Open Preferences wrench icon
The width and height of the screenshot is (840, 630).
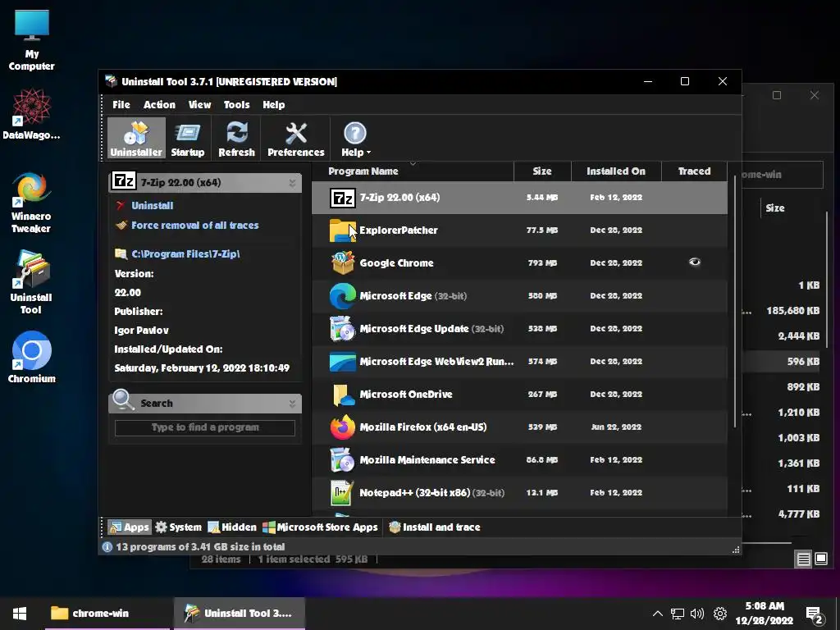[295, 138]
